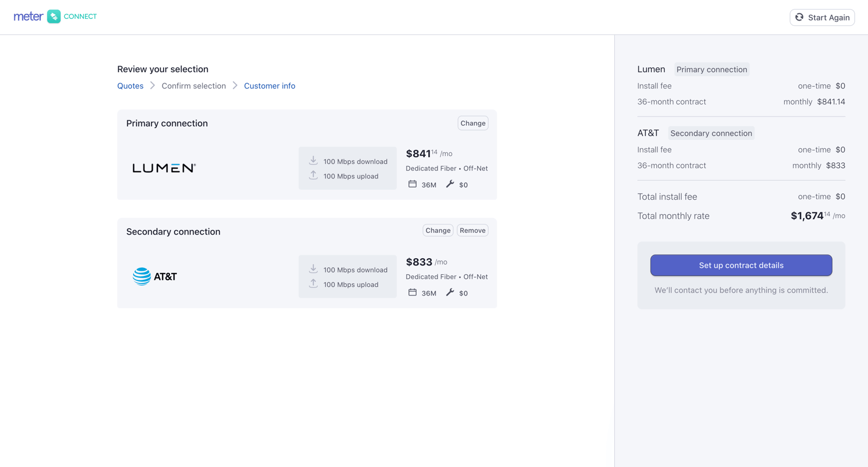Image resolution: width=868 pixels, height=467 pixels.
Task: Click Dedicated Fiber • Off-Net in Lumen card
Action: (447, 169)
